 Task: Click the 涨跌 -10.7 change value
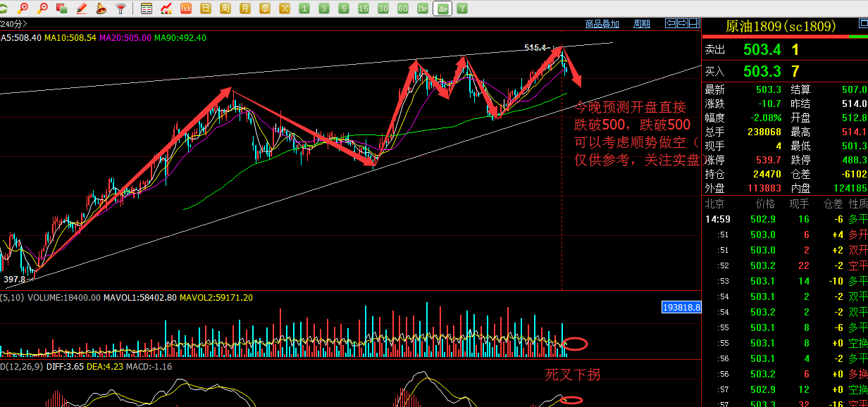click(x=769, y=104)
